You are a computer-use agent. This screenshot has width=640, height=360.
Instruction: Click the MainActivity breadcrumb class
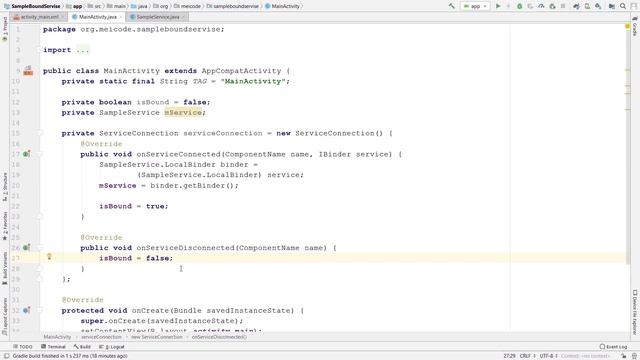pos(282,6)
